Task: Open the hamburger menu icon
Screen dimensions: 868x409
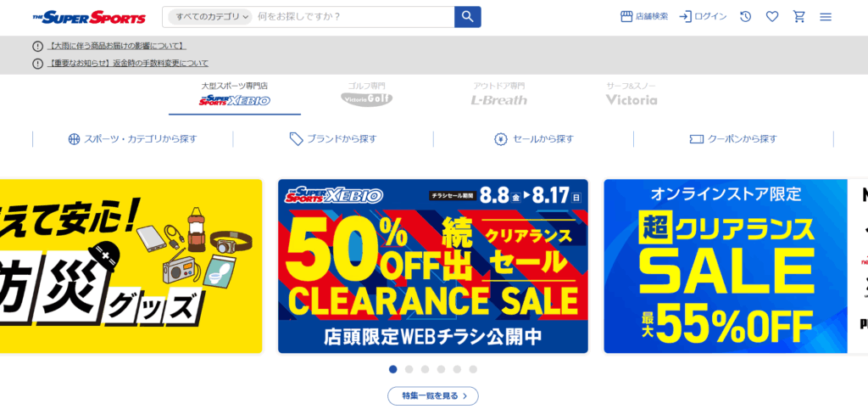Action: [x=826, y=17]
